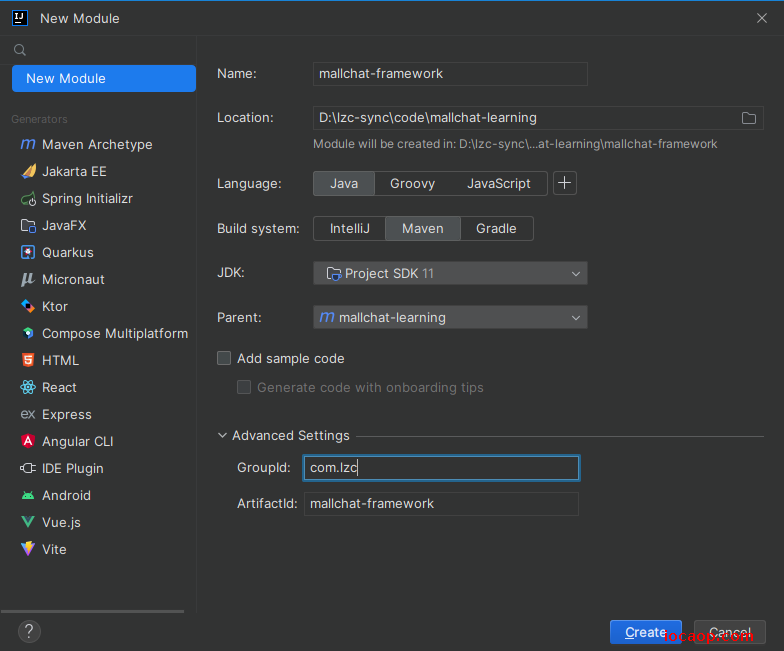Close the New Module dialog

pyautogui.click(x=762, y=18)
